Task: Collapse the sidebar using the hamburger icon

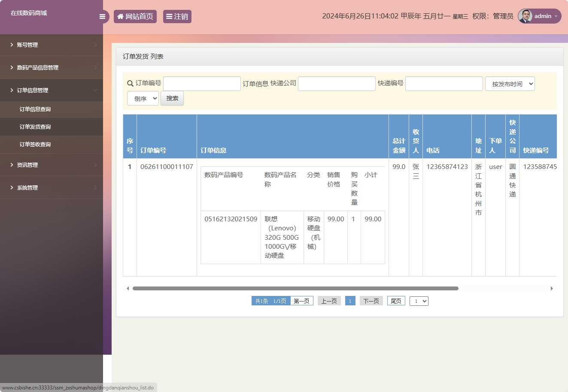Action: click(x=102, y=16)
